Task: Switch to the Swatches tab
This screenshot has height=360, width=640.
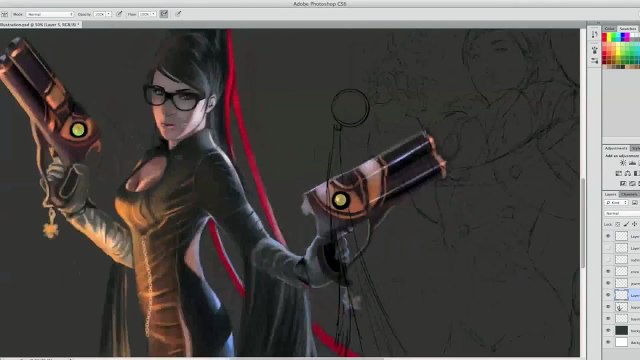Action: coord(627,29)
